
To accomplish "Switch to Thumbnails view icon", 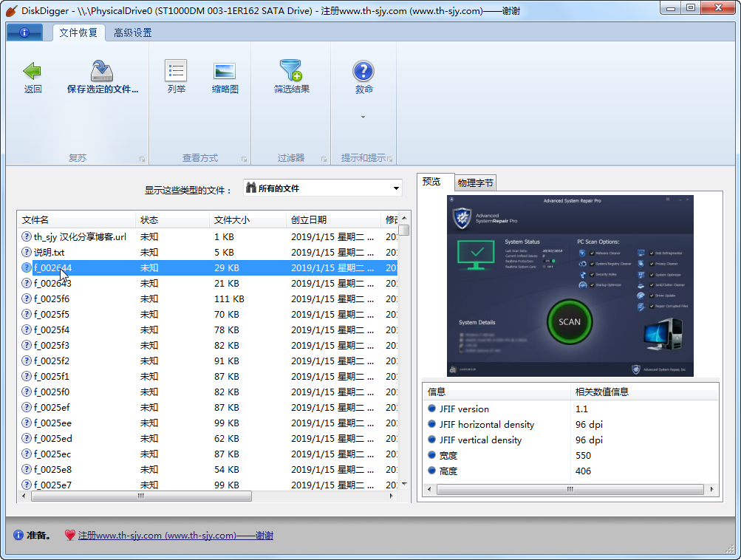I will (x=225, y=71).
